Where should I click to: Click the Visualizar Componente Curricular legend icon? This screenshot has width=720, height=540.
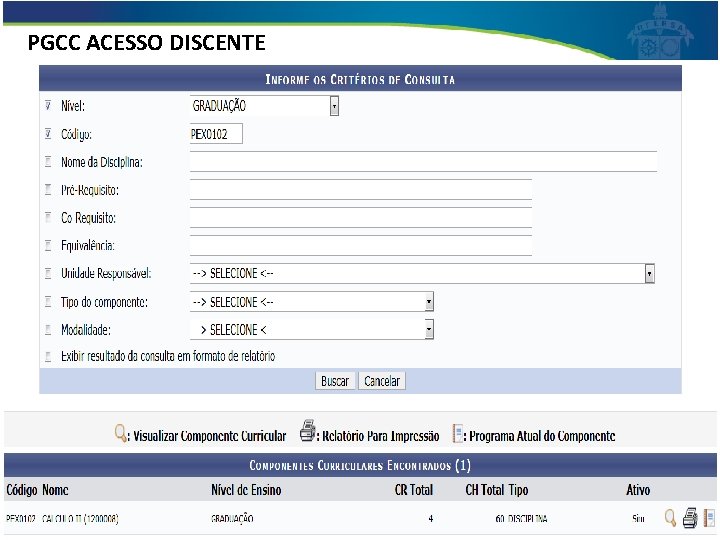click(120, 433)
